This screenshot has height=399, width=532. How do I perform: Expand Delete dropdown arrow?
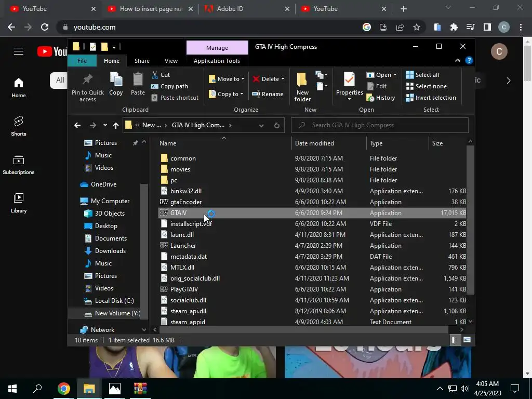tap(283, 79)
